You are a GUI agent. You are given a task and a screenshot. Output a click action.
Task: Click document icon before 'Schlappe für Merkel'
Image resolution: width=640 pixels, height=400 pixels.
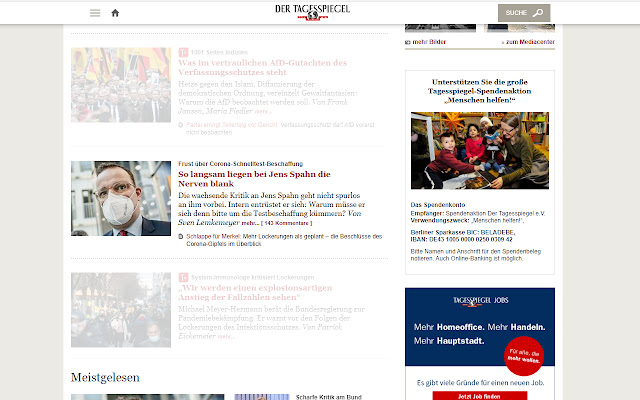coord(181,236)
